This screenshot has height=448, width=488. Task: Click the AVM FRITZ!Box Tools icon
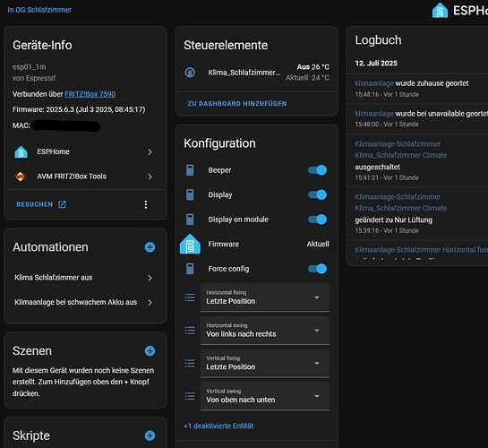tap(21, 177)
